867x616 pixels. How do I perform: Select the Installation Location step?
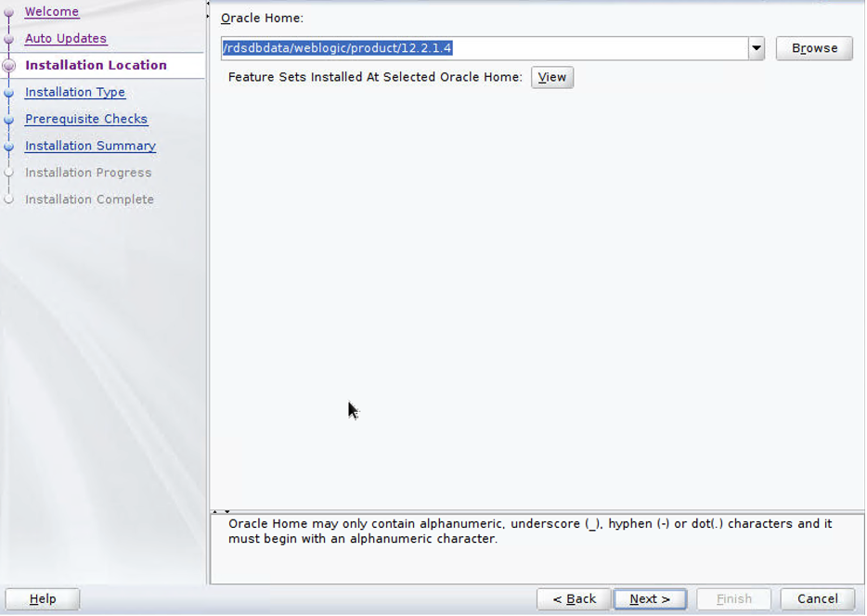[96, 66]
